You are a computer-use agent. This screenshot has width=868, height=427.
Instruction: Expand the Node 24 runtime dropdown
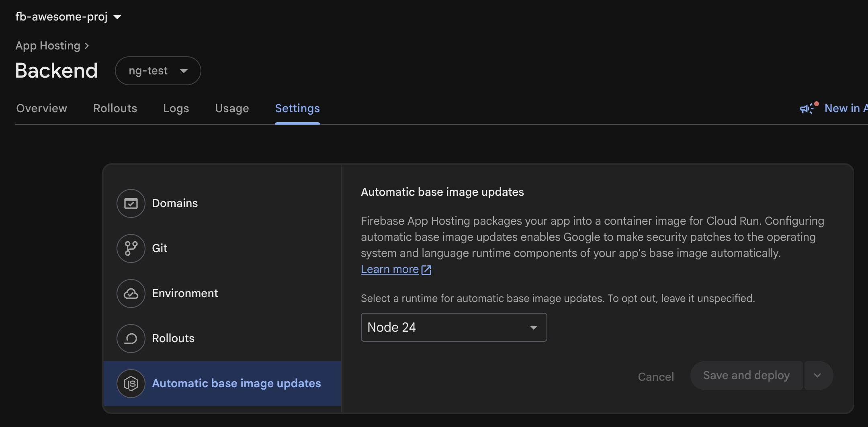point(454,327)
